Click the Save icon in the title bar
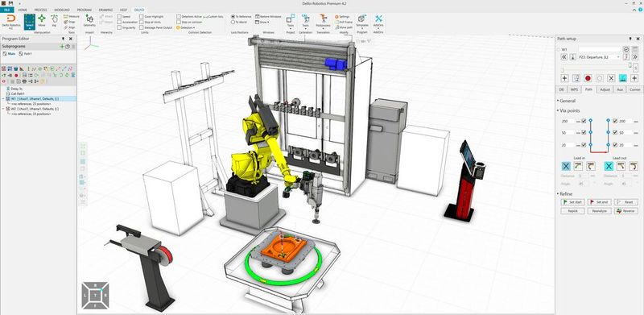 (11, 3)
